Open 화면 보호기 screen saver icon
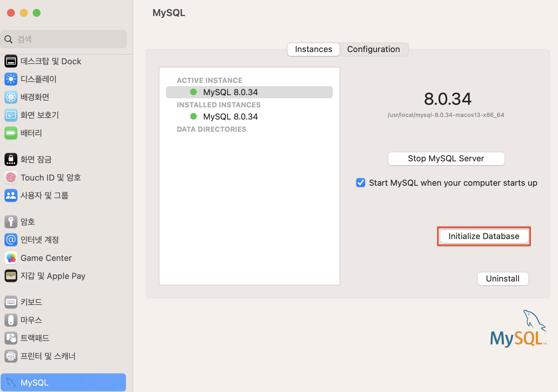 click(11, 115)
